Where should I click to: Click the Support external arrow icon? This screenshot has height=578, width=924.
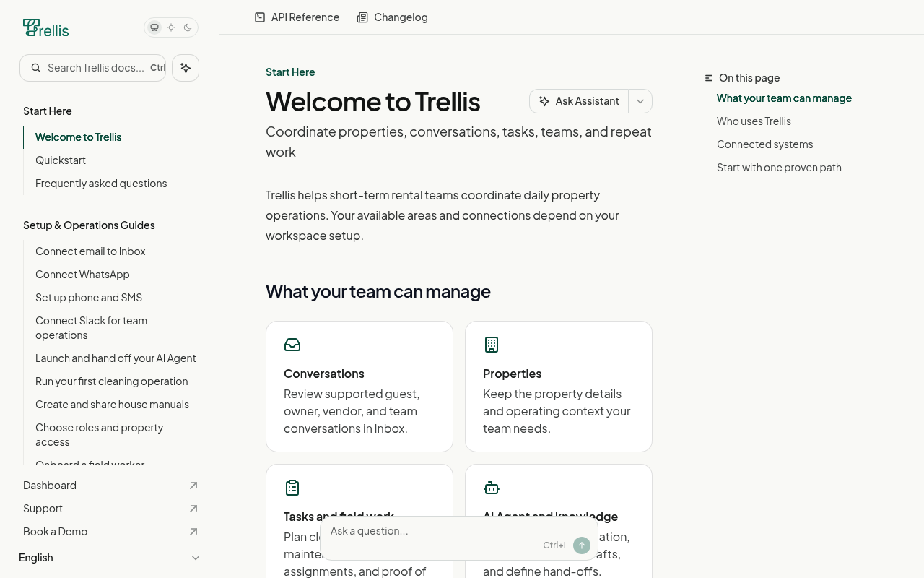coord(193,509)
